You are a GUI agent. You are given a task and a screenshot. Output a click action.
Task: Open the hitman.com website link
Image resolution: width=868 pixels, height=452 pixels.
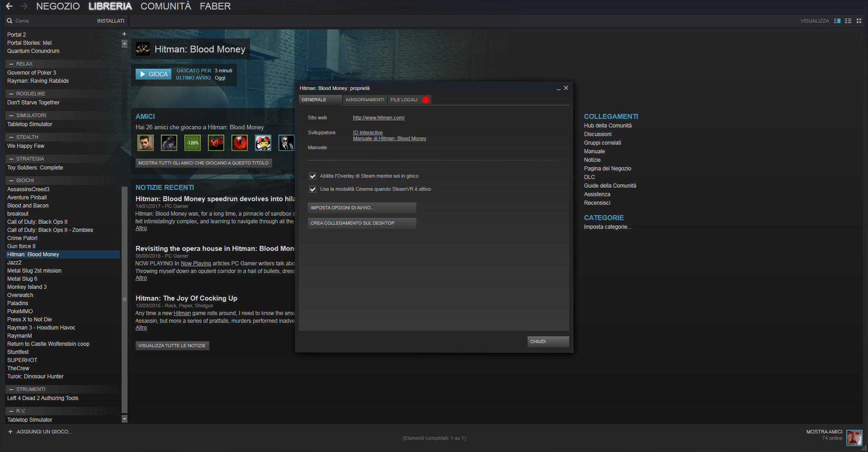(x=379, y=118)
